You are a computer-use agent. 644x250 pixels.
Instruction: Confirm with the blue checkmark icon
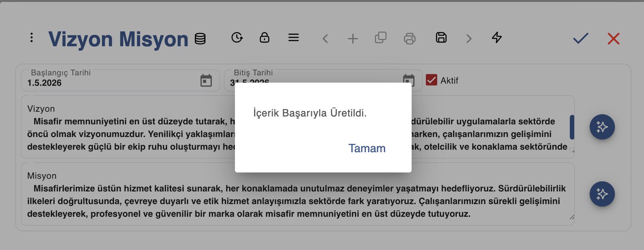[580, 38]
